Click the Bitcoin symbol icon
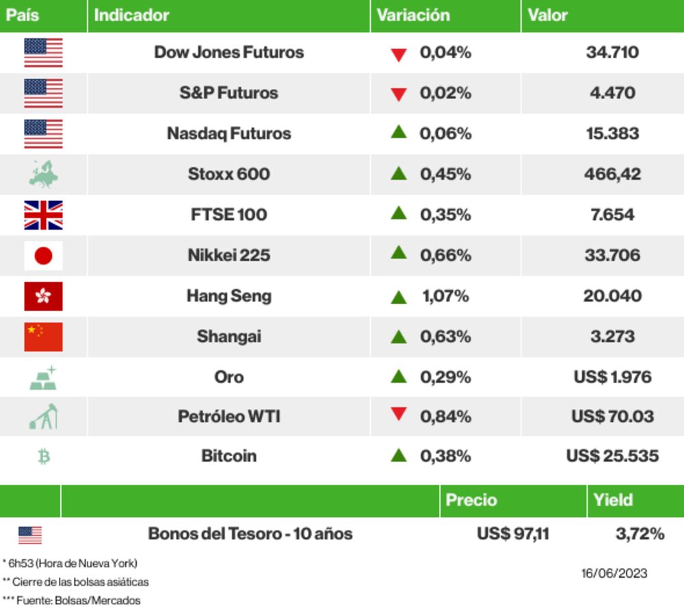The image size is (684, 616). tap(44, 456)
